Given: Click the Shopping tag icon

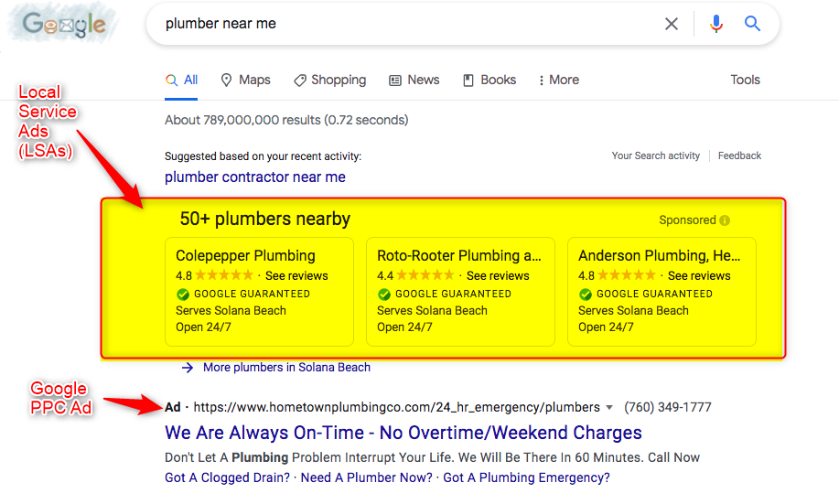Looking at the screenshot, I should click(x=300, y=80).
